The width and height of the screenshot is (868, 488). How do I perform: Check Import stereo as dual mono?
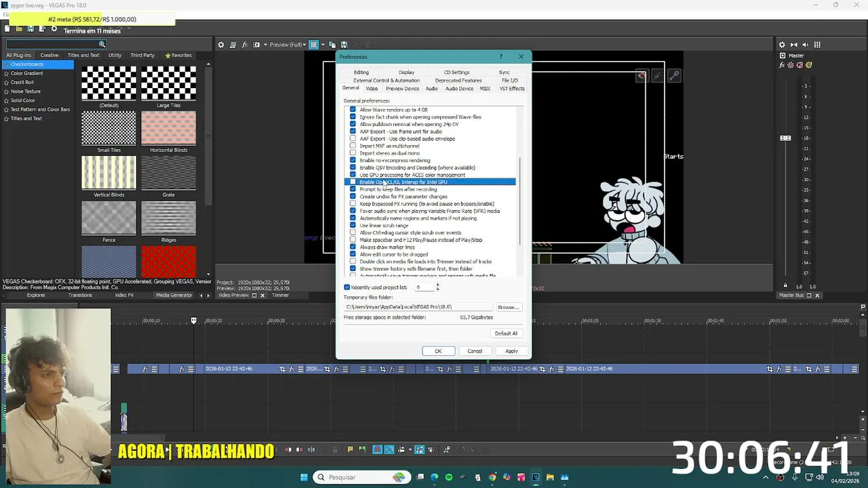coord(353,153)
